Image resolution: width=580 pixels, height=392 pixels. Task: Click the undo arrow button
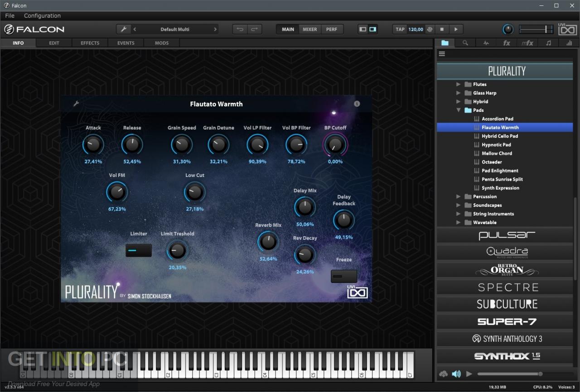[240, 29]
